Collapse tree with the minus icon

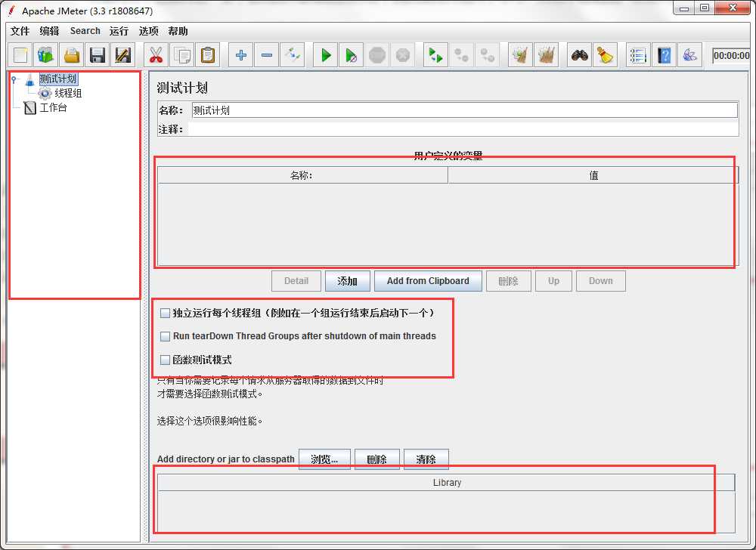tap(267, 55)
